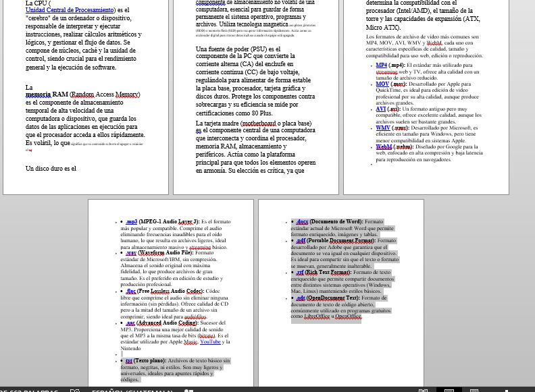Click the .flac format hyperlink
This screenshot has height=392, width=535.
click(x=131, y=291)
